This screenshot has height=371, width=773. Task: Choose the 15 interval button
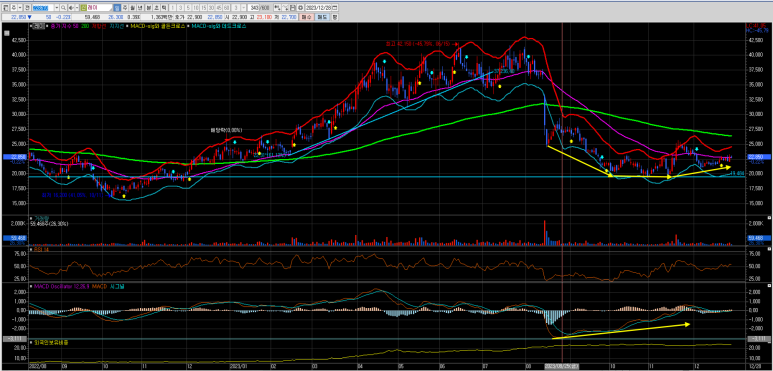204,8
